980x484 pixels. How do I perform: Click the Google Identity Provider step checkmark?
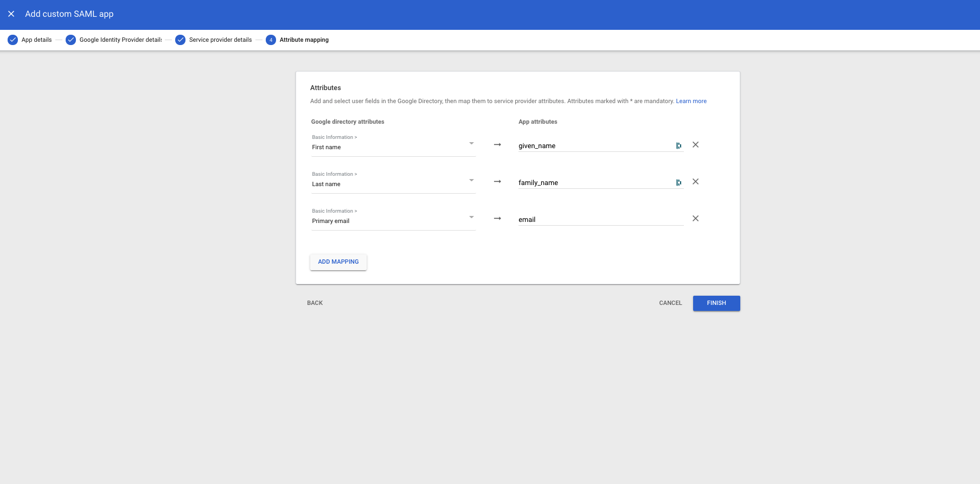coord(71,40)
